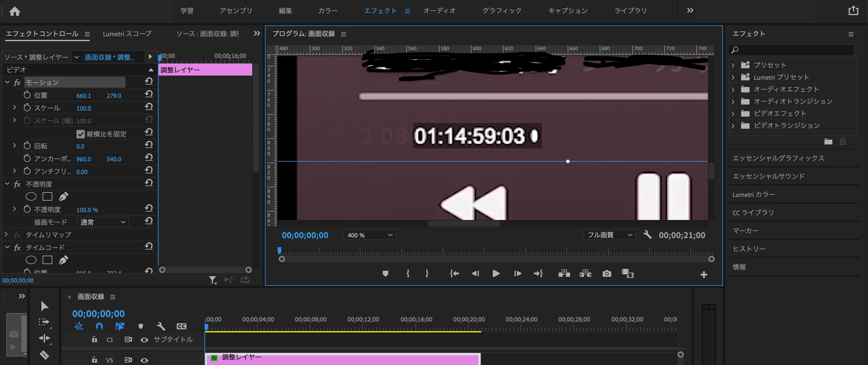Click the Export Frame camera icon
The image size is (868, 365).
pyautogui.click(x=607, y=273)
